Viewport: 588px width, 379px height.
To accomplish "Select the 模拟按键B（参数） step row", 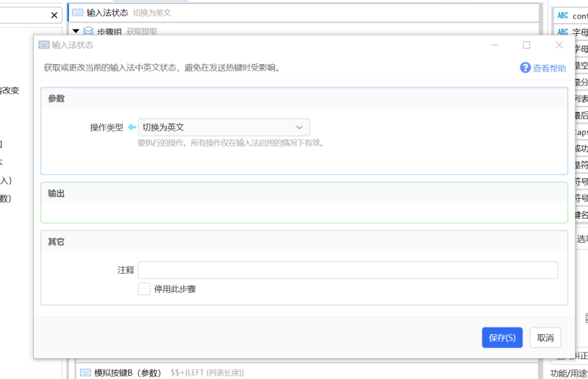I will click(x=307, y=372).
